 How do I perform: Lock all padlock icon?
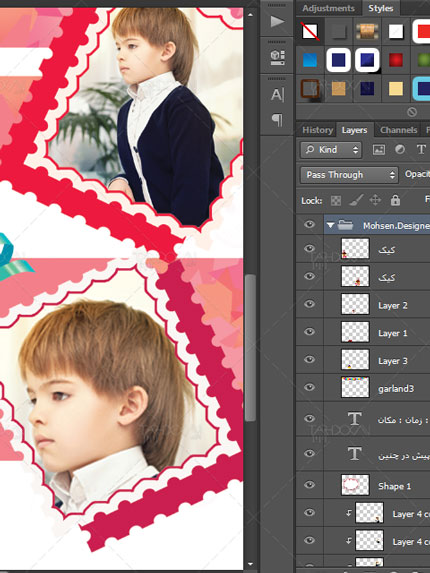click(395, 200)
